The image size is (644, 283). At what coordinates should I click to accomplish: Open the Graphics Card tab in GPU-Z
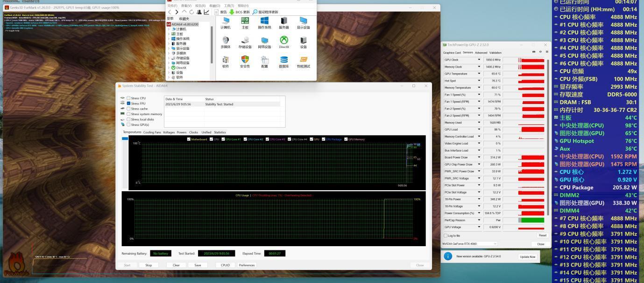452,53
